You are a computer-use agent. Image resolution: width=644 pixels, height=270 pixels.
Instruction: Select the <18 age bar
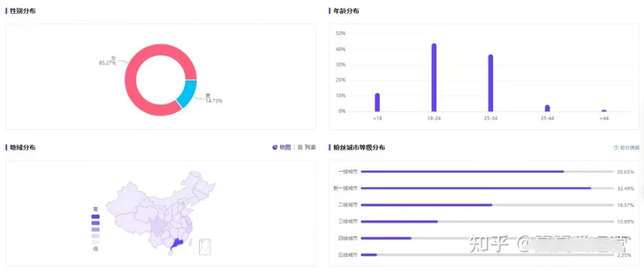[x=377, y=102]
